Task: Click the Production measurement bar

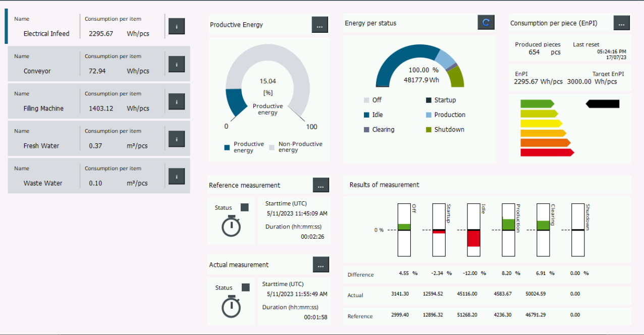Action: point(508,230)
